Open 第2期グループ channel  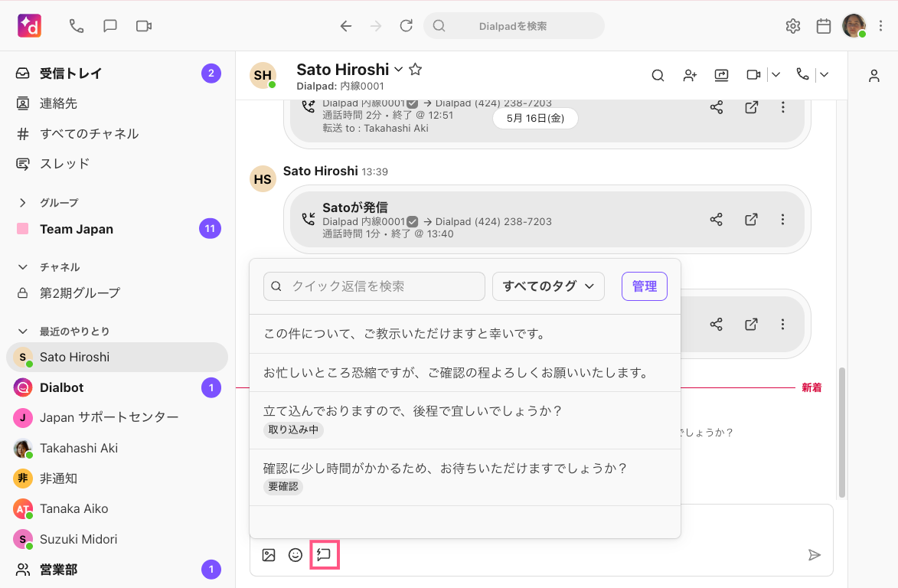pos(117,293)
